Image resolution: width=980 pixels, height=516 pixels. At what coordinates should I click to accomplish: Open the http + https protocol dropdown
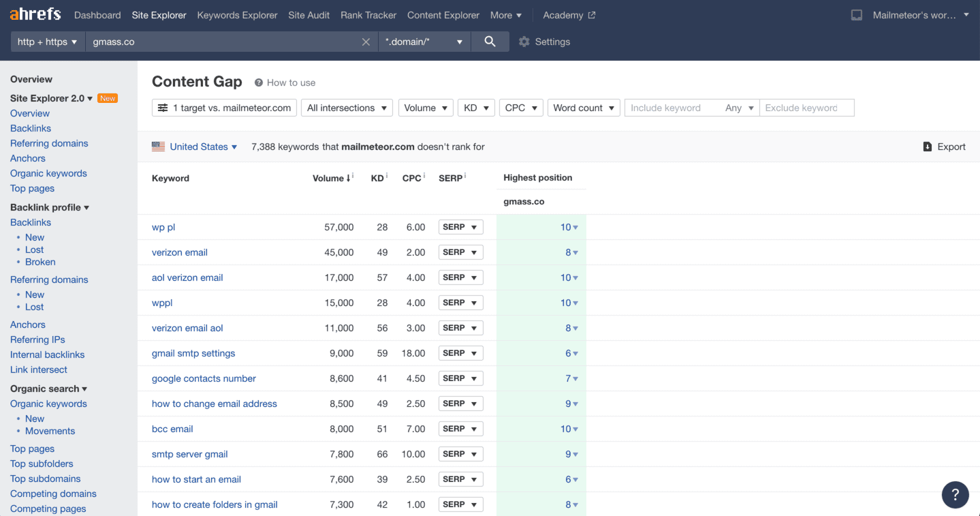coord(48,42)
